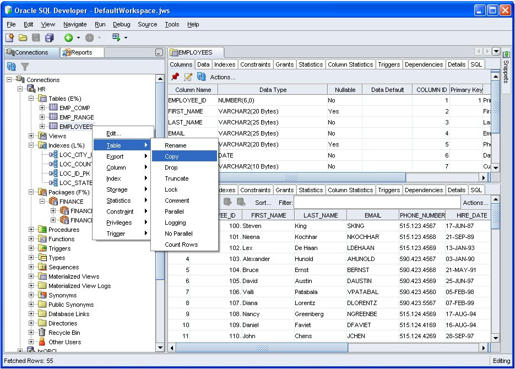The width and height of the screenshot is (515, 369).
Task: Click the New file icon in main toolbar
Action: click(x=10, y=38)
